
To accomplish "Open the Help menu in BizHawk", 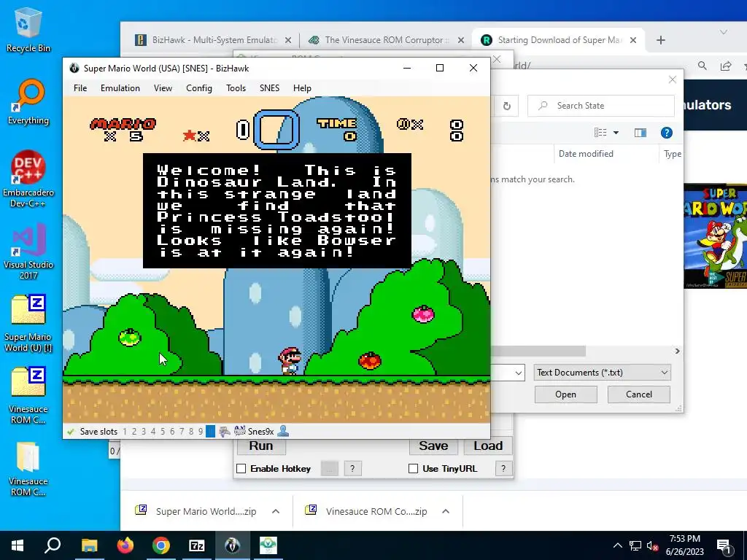I will click(x=302, y=88).
